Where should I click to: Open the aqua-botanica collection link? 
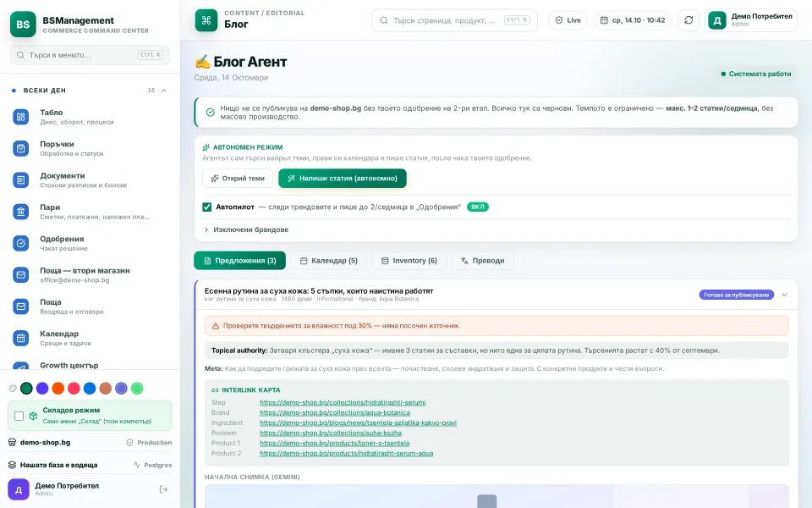[x=335, y=412]
